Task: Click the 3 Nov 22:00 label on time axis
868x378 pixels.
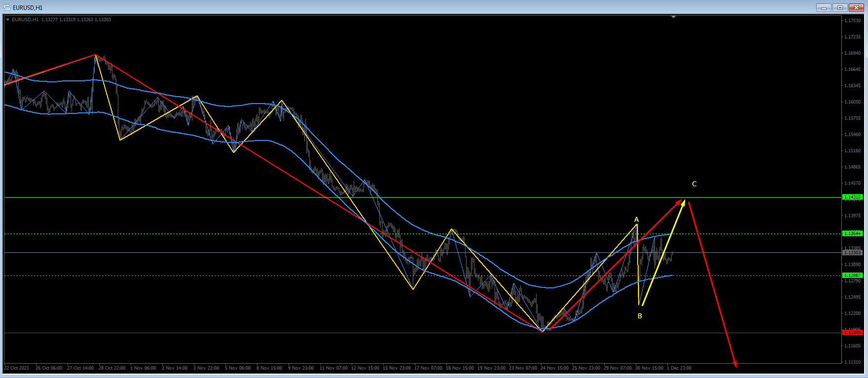Action: [x=206, y=368]
